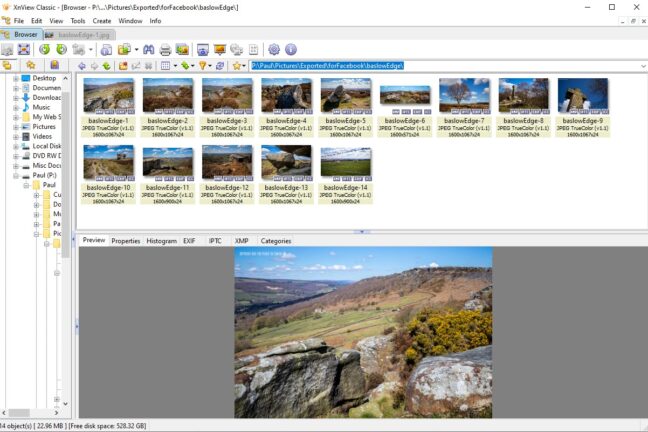Click the Batch convert toolbar icon
The height and width of the screenshot is (432, 648).
(124, 50)
